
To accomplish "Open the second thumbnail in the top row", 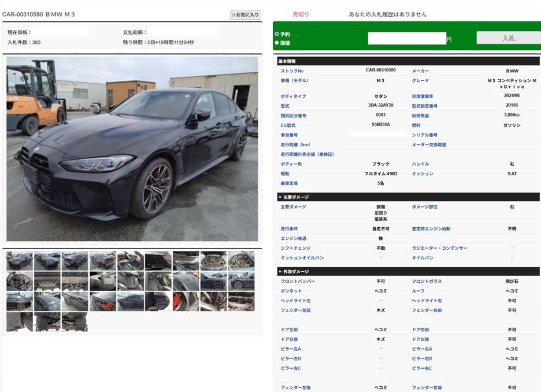I will 47,261.
